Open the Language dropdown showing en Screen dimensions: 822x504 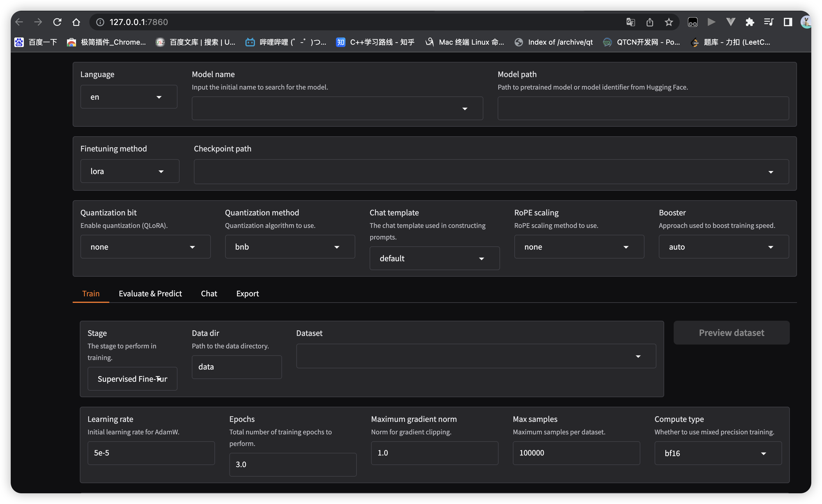128,97
